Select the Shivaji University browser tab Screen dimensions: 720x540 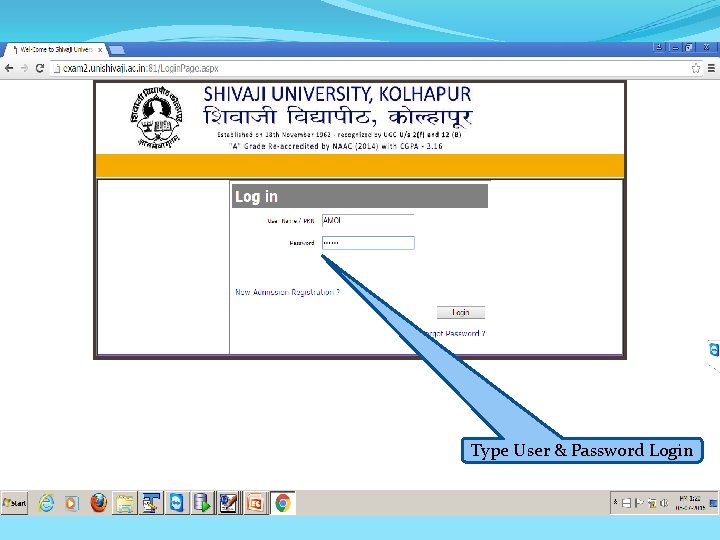coord(55,50)
